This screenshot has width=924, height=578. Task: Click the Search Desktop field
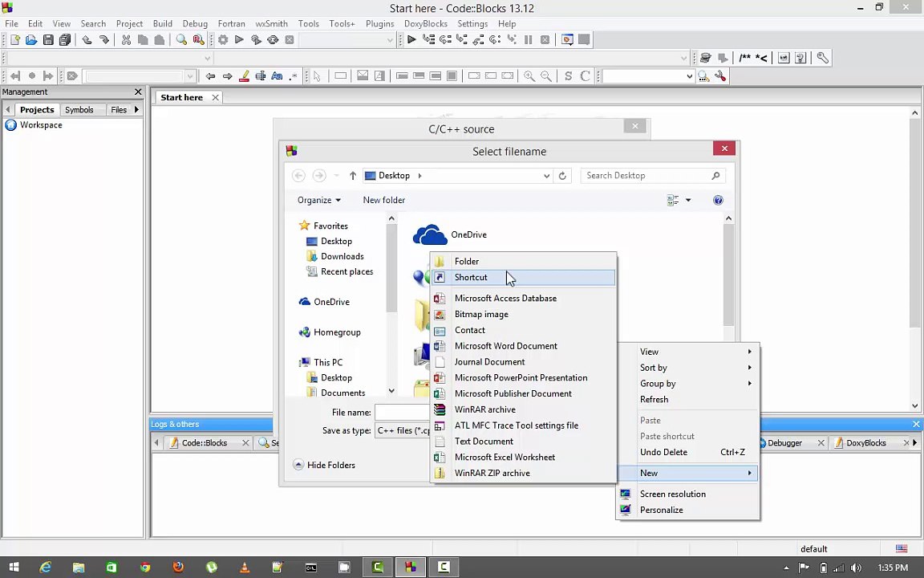click(x=653, y=176)
